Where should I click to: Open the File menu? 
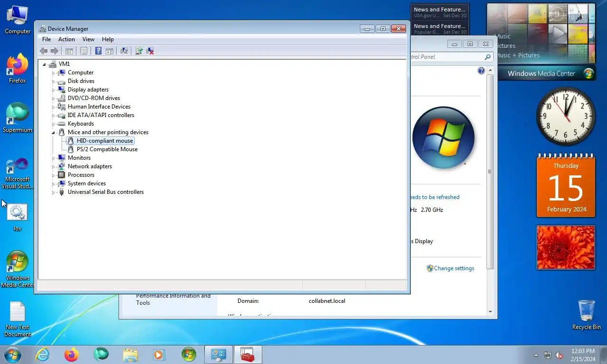(x=46, y=39)
